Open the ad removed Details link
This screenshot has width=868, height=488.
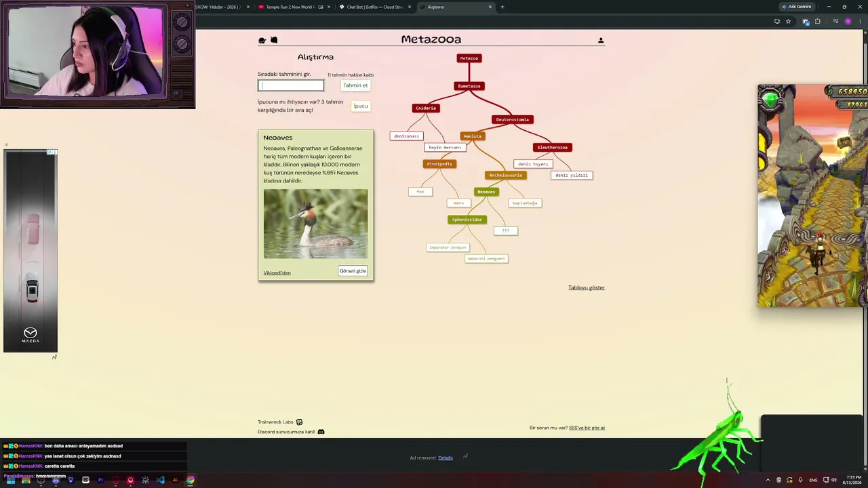(446, 457)
